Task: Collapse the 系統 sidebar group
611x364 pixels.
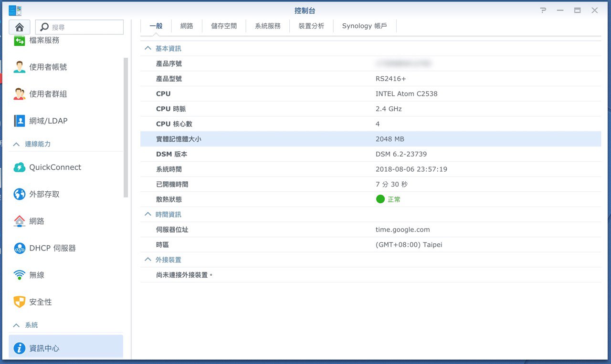Action: 17,325
